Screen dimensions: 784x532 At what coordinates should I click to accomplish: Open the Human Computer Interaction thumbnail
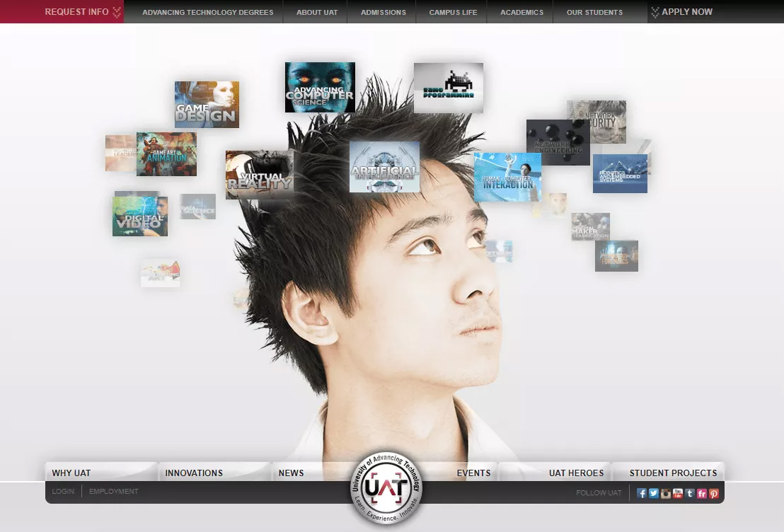[507, 177]
